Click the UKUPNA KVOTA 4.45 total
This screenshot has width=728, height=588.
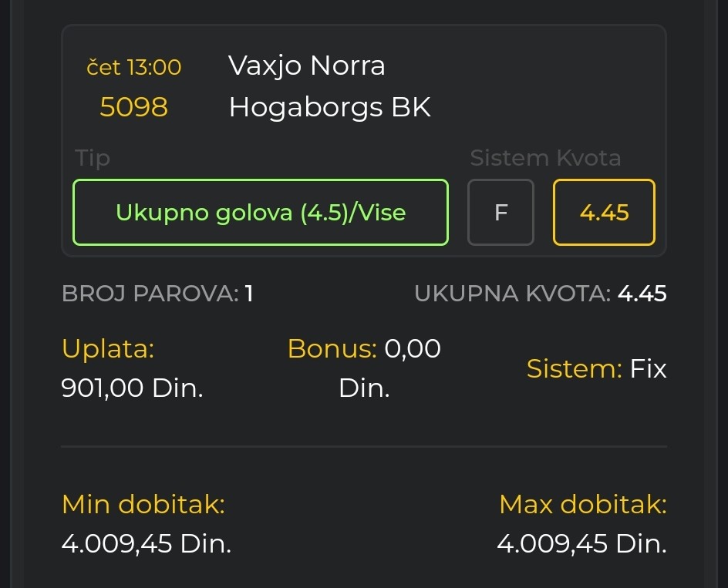[x=540, y=294]
